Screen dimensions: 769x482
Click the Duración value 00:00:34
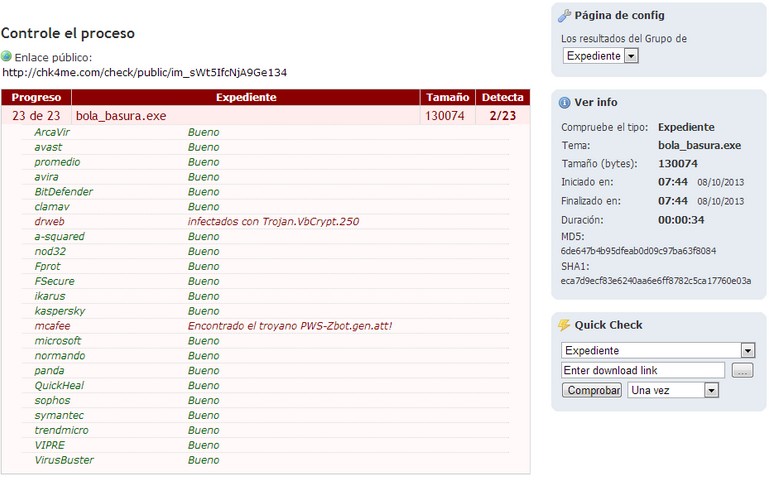[681, 220]
